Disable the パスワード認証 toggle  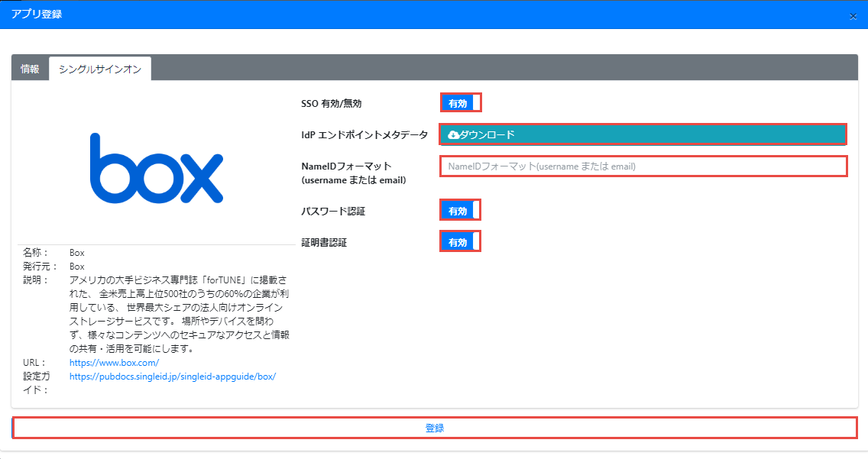(x=461, y=210)
